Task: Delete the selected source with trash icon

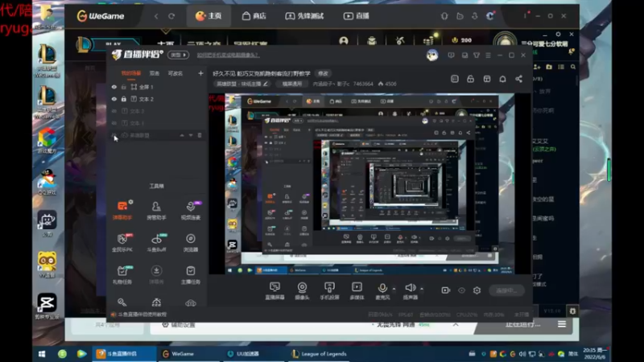Action: click(200, 135)
